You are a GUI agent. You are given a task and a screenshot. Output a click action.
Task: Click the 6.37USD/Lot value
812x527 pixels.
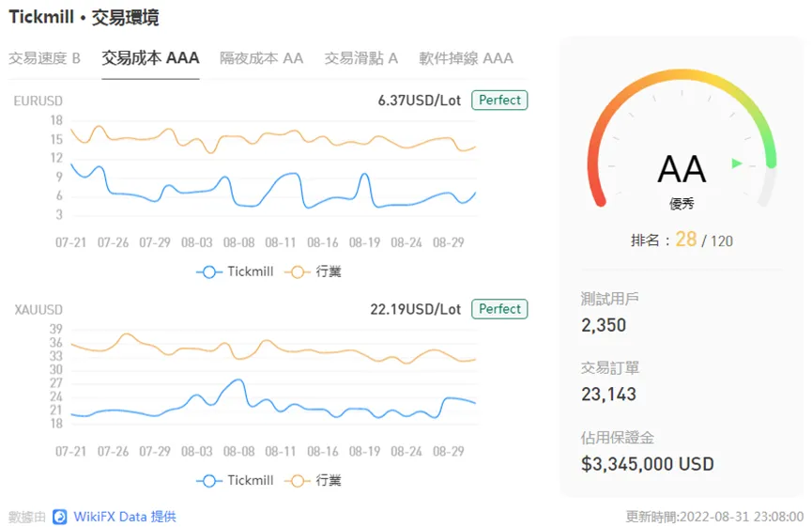(x=419, y=100)
